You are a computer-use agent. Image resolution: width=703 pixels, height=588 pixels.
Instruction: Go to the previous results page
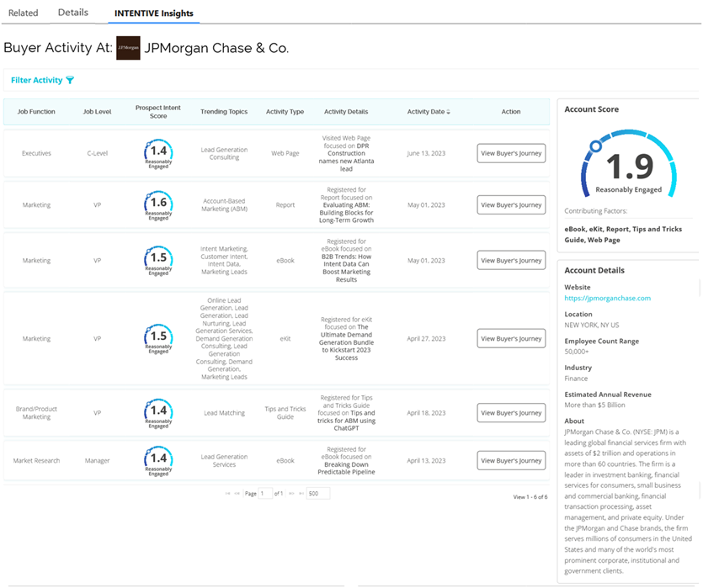point(237,494)
